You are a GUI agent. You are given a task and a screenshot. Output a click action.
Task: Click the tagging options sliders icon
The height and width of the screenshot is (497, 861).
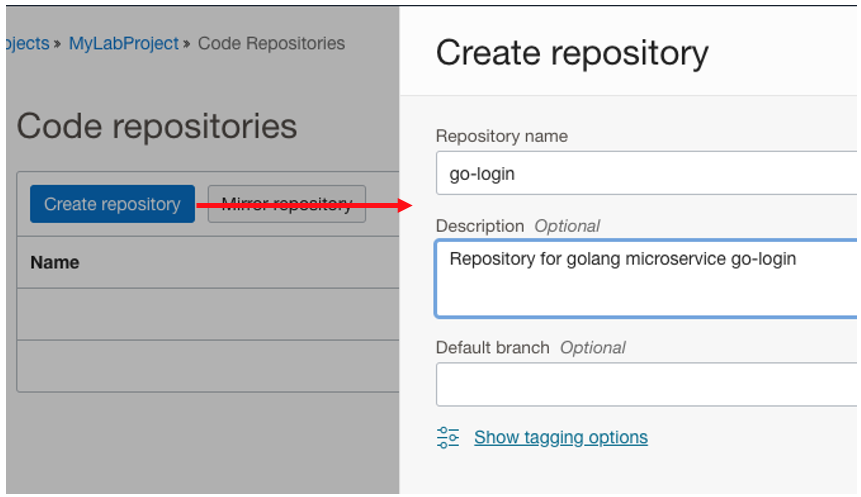coord(448,437)
